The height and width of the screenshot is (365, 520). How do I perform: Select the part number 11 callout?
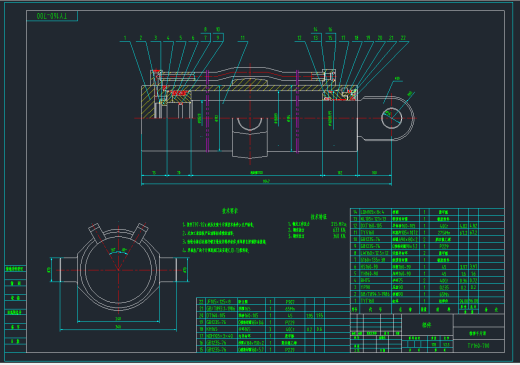(243, 38)
